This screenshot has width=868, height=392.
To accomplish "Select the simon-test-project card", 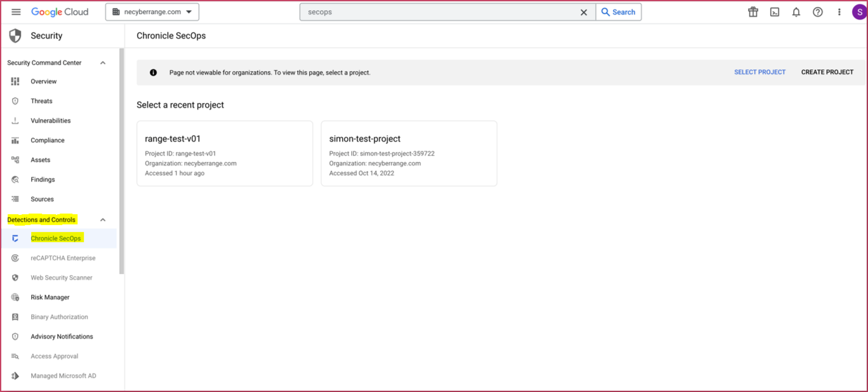I will coord(409,154).
